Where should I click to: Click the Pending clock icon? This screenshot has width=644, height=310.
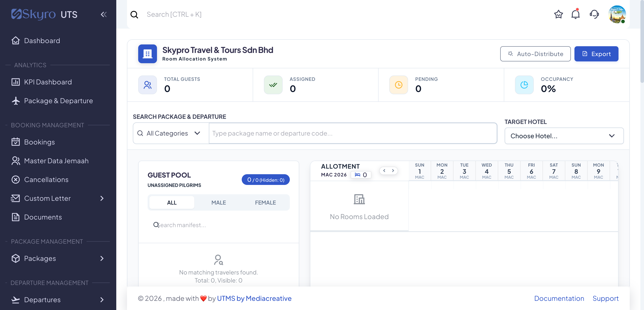coord(398,85)
